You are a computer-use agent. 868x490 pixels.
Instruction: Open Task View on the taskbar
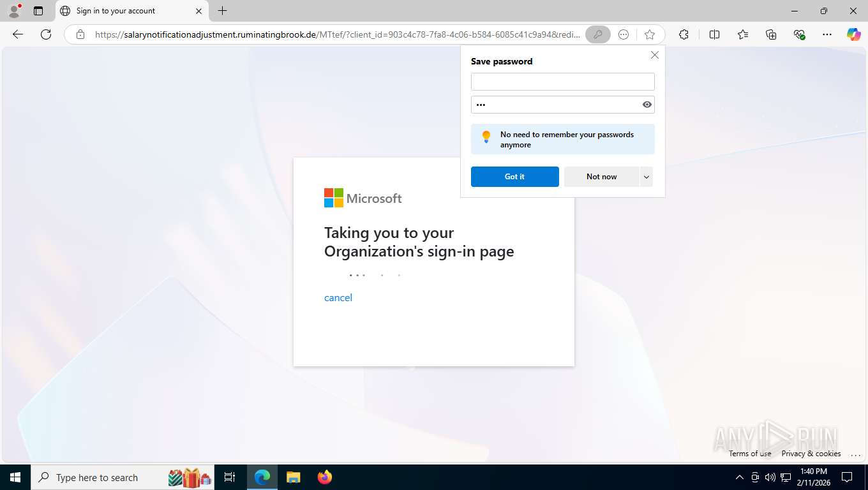click(x=230, y=477)
